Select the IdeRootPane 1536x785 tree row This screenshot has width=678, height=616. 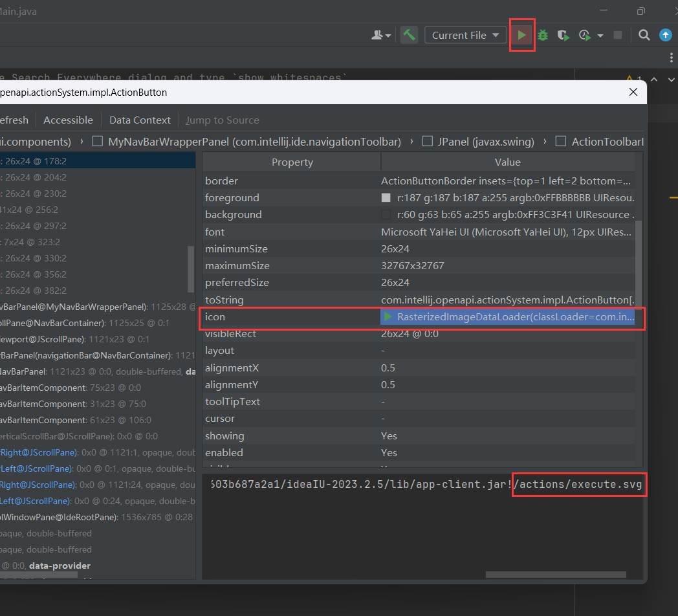tap(98, 517)
